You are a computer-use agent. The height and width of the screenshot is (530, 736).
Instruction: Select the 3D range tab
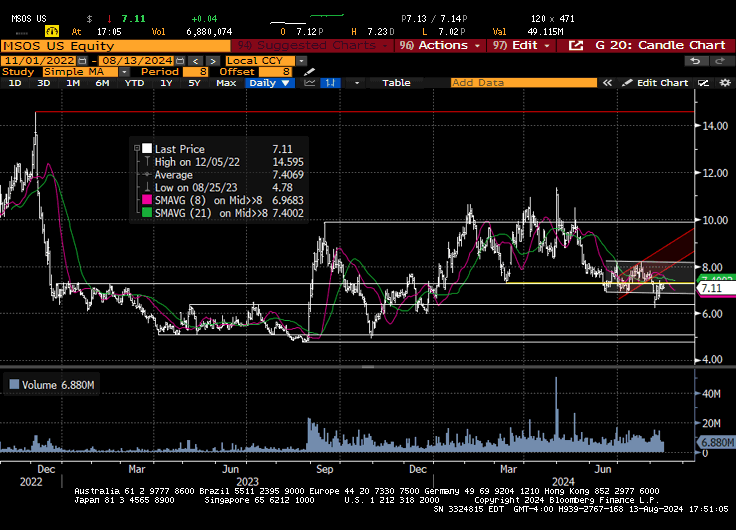tap(44, 83)
